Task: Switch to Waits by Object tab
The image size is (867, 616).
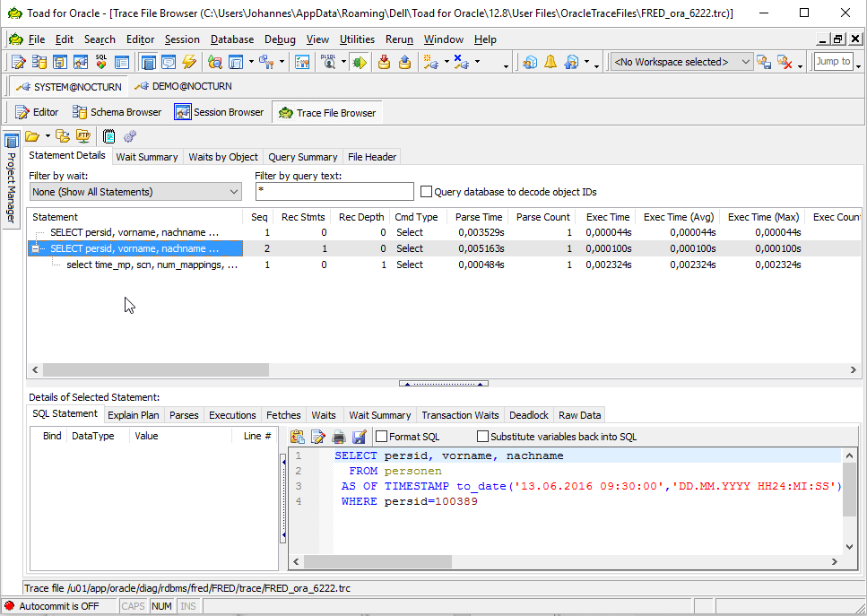Action: 223,157
